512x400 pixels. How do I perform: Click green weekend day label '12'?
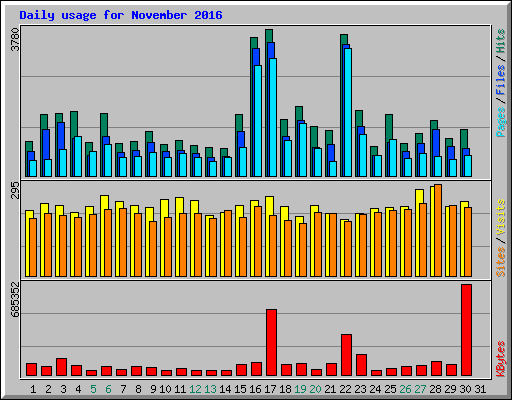click(195, 389)
